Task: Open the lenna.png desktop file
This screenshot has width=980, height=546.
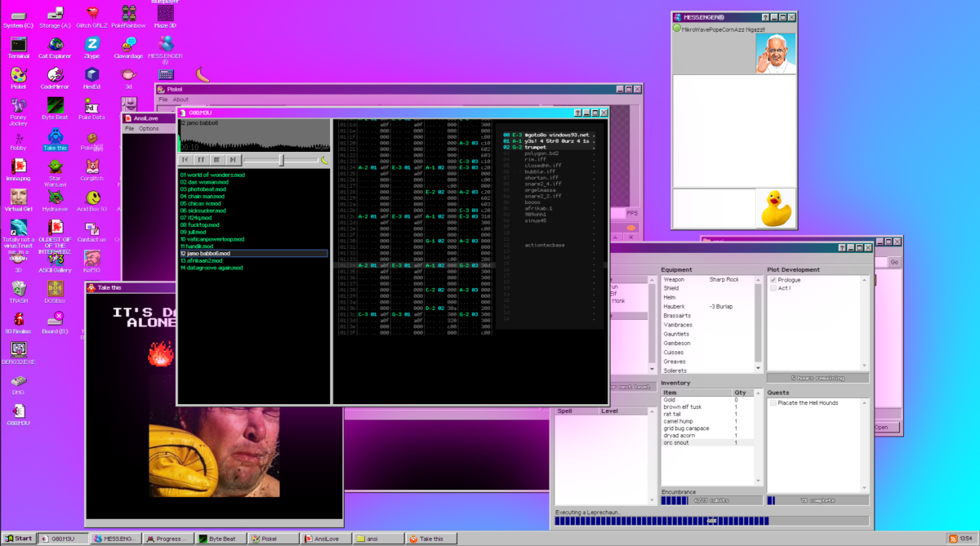Action: point(18,169)
